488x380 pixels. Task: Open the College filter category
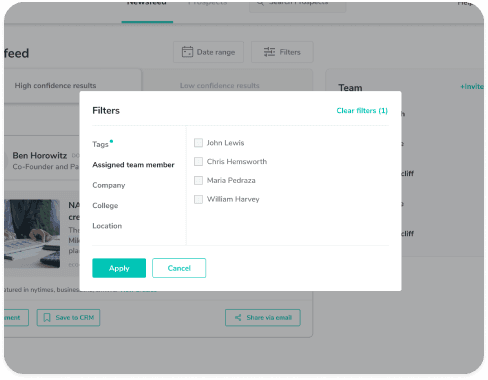point(105,205)
